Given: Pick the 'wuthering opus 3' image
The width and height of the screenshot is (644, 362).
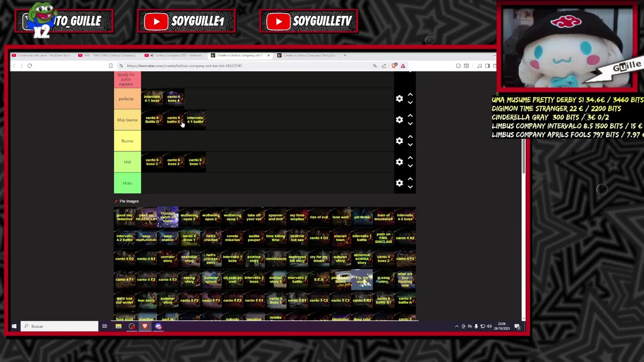Looking at the screenshot, I should [x=189, y=217].
